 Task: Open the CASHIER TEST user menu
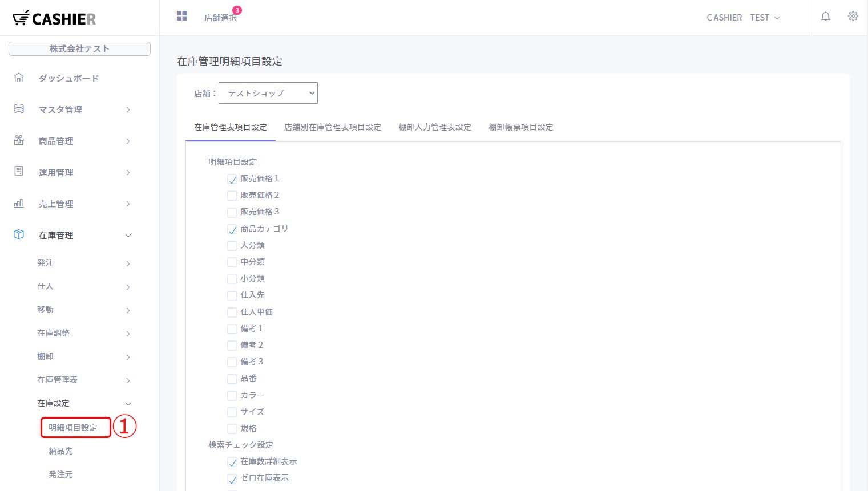[743, 18]
